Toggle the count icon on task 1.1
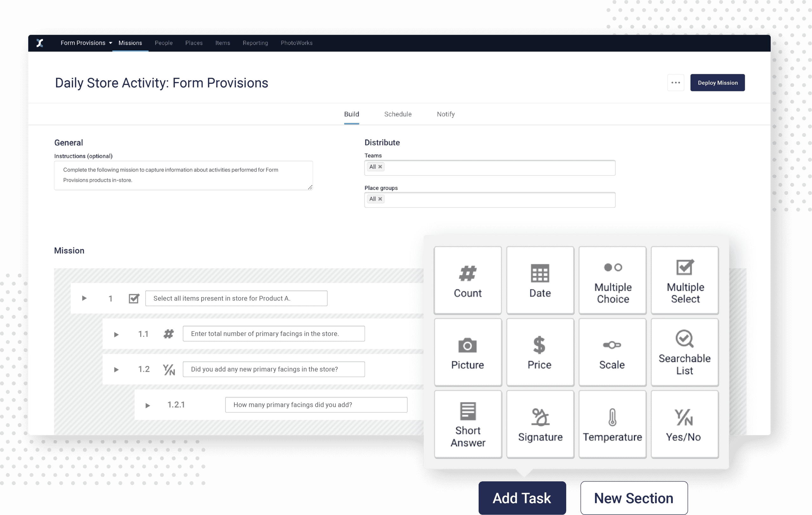Viewport: 812px width, 515px height. (x=168, y=333)
